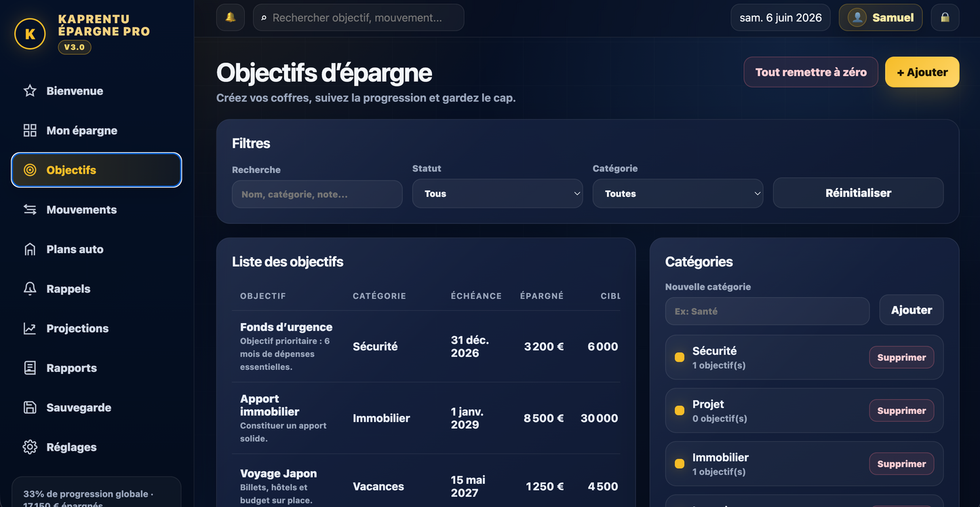980x507 pixels.
Task: Click the Kaprentu K logo icon
Action: [30, 34]
